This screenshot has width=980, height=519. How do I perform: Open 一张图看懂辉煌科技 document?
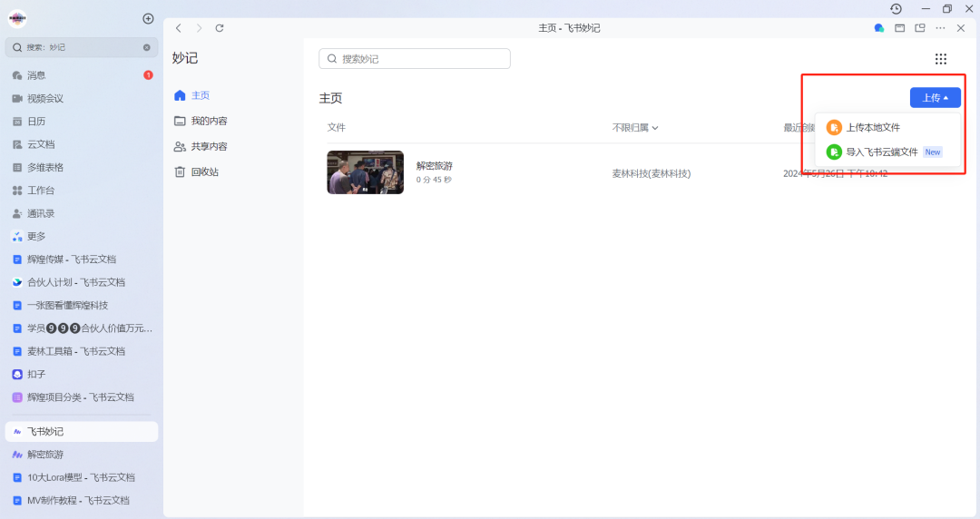pos(82,305)
